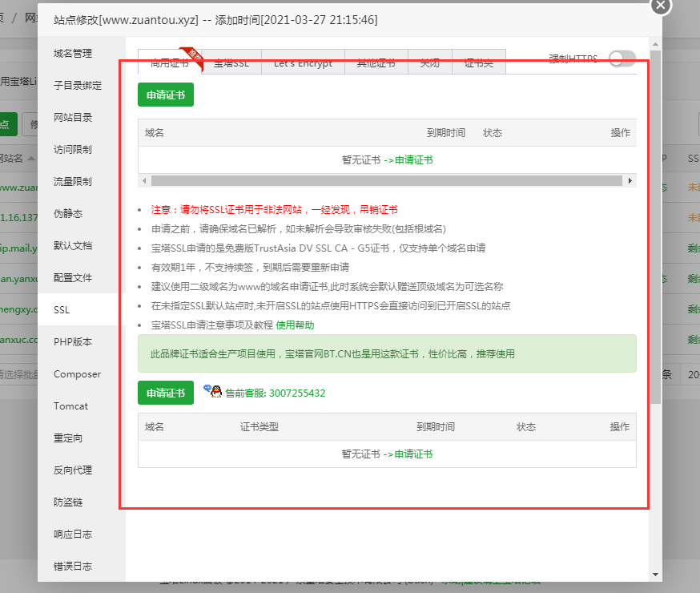Screen dimensions: 700x593
Task: Click the green recommendation notice box
Action: point(387,353)
